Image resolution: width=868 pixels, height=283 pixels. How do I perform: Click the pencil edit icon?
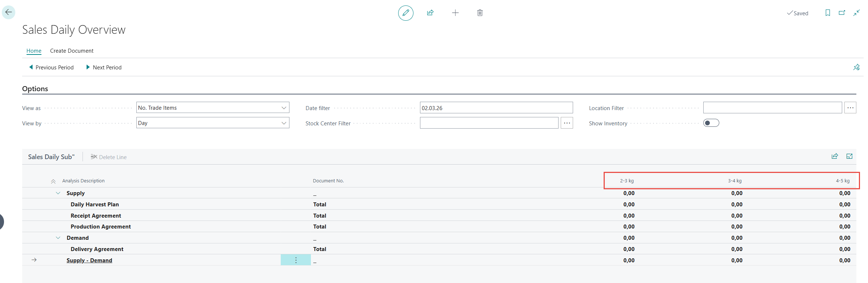[x=405, y=13]
